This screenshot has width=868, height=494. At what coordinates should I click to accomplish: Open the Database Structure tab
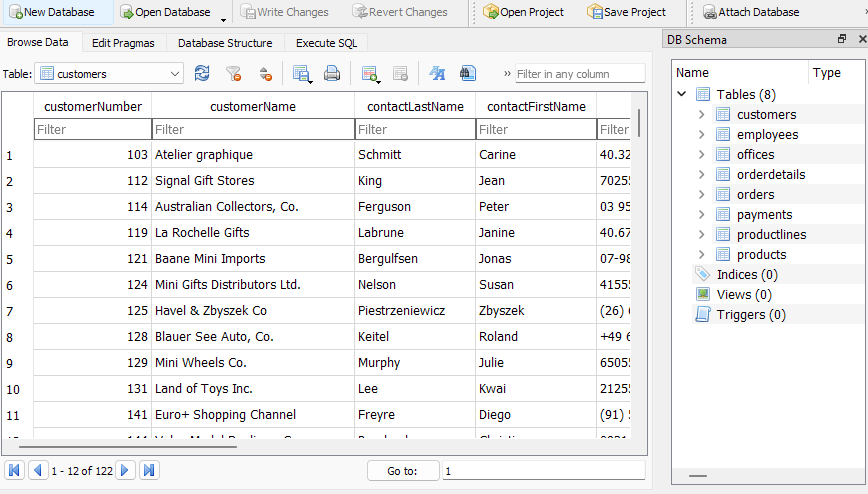[x=225, y=43]
